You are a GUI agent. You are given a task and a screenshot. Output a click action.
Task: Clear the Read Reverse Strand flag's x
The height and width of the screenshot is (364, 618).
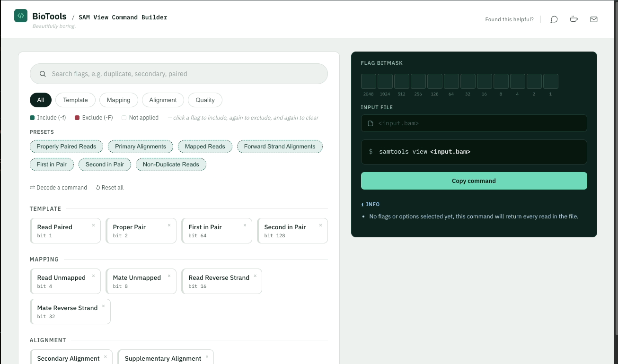point(255,276)
